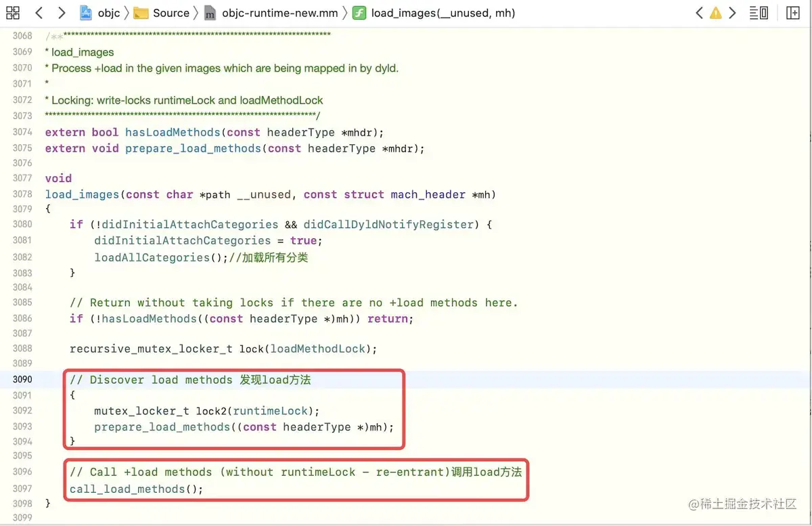
Task: Click the yellow warning issue icon
Action: [715, 12]
